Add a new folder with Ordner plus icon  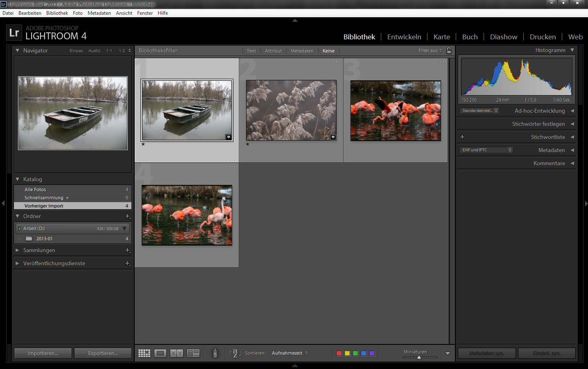click(127, 216)
